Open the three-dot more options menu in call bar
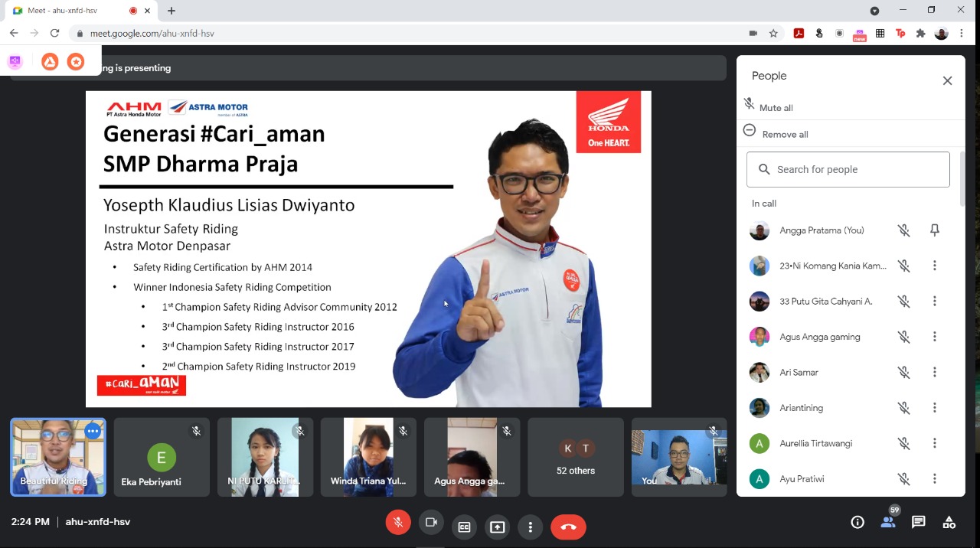The height and width of the screenshot is (548, 980). pyautogui.click(x=531, y=527)
